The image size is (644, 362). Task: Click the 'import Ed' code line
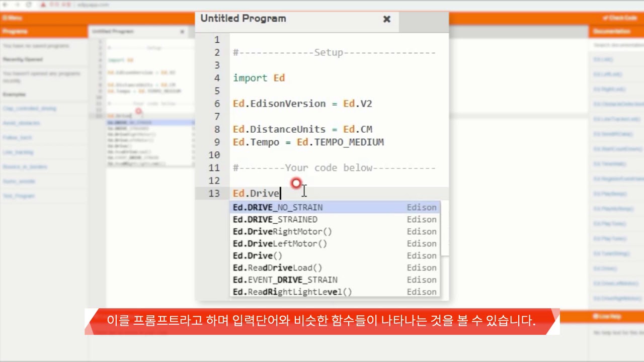259,78
